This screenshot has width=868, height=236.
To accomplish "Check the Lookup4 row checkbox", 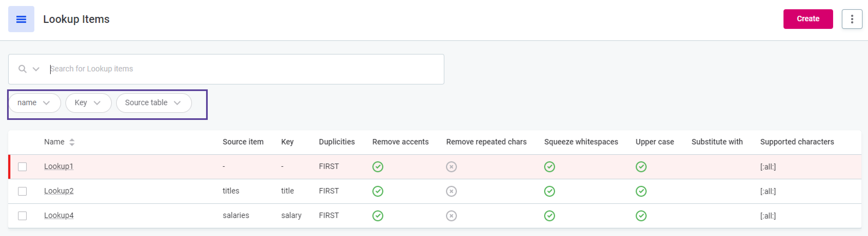I will coord(22,216).
